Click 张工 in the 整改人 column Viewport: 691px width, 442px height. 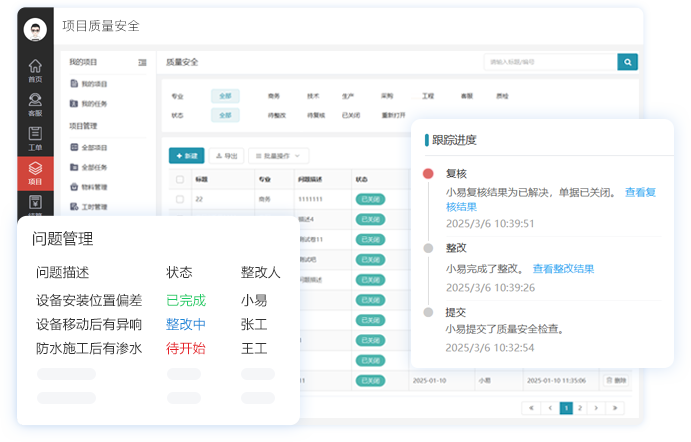(x=254, y=325)
